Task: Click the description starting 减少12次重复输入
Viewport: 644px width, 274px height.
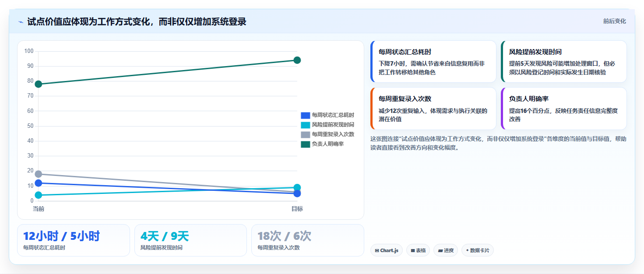Action: 433,115
